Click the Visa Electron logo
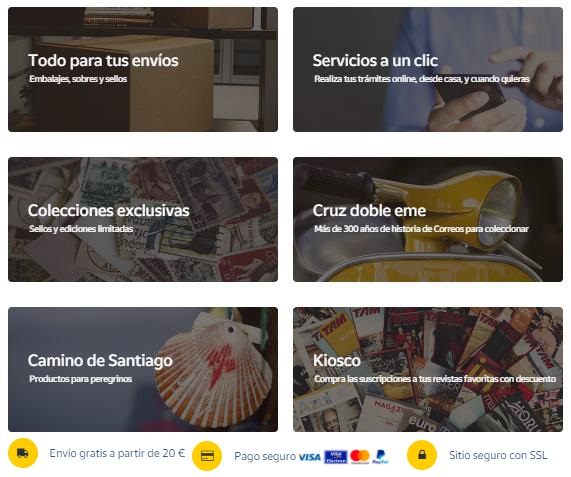 pyautogui.click(x=336, y=457)
